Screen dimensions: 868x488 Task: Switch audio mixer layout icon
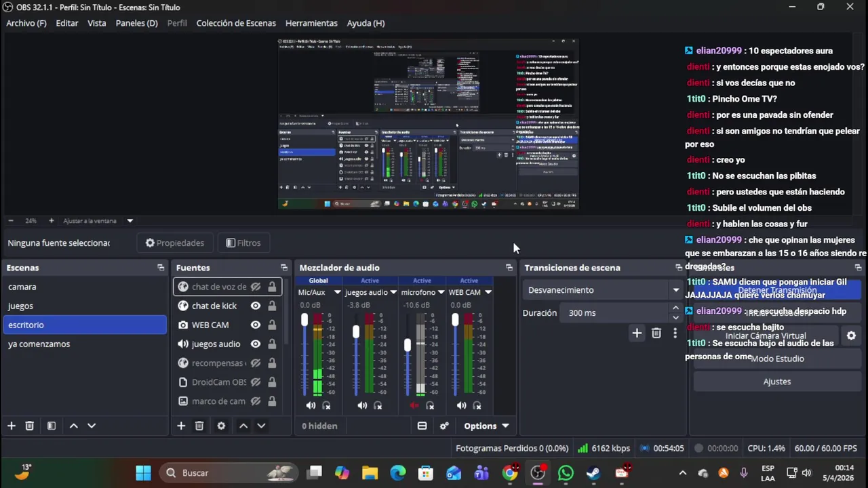pos(422,426)
